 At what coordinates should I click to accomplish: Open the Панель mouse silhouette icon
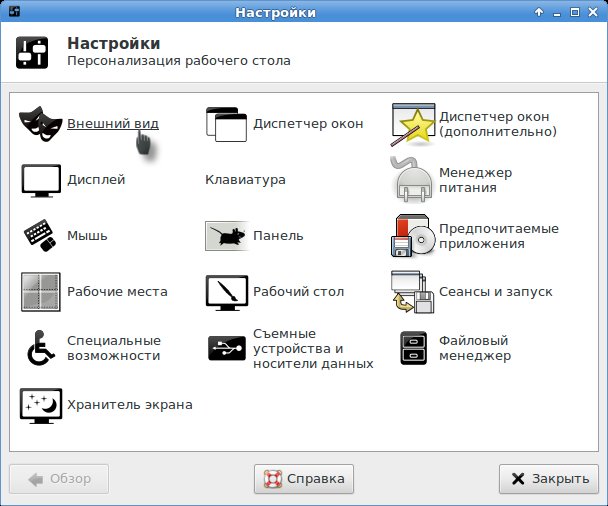click(x=227, y=236)
